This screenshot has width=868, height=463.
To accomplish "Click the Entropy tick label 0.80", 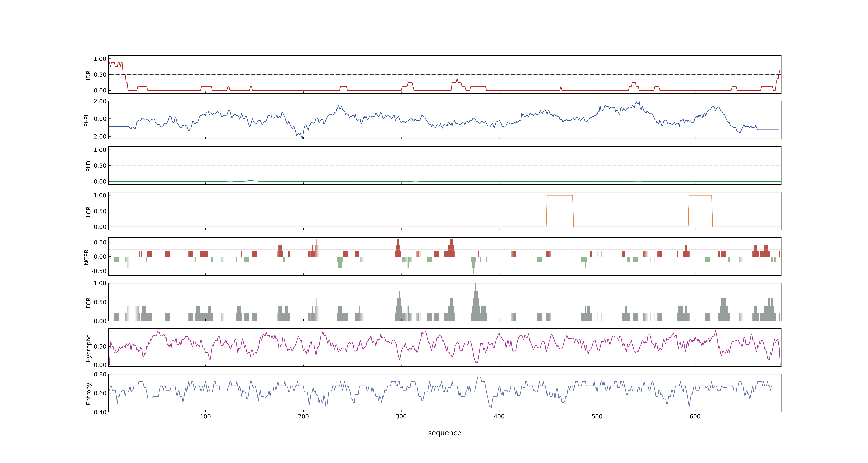I will 100,374.
